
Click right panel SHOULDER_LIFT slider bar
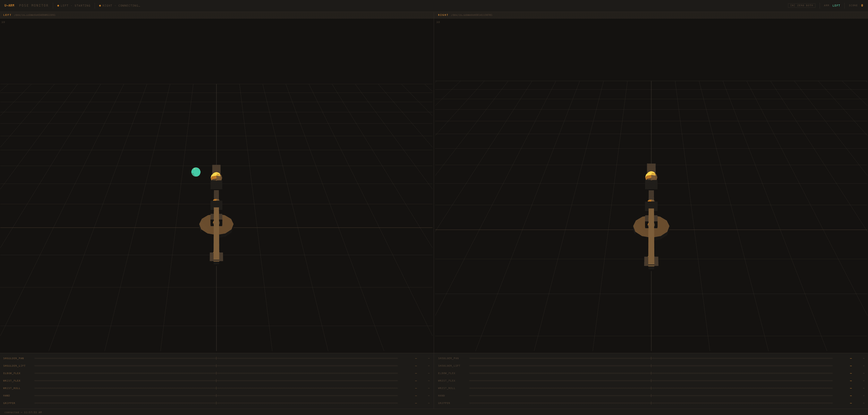(x=651, y=366)
